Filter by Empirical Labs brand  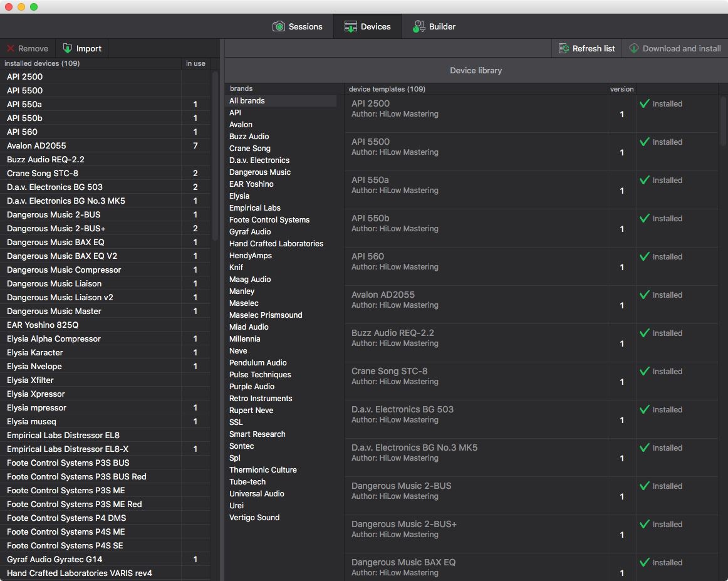281,207
